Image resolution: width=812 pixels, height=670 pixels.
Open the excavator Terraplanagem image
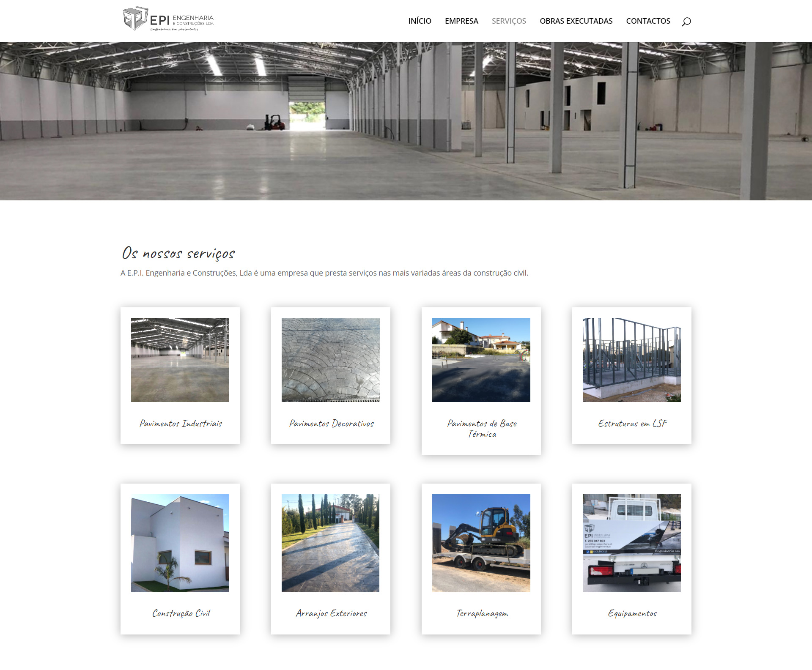pos(481,543)
